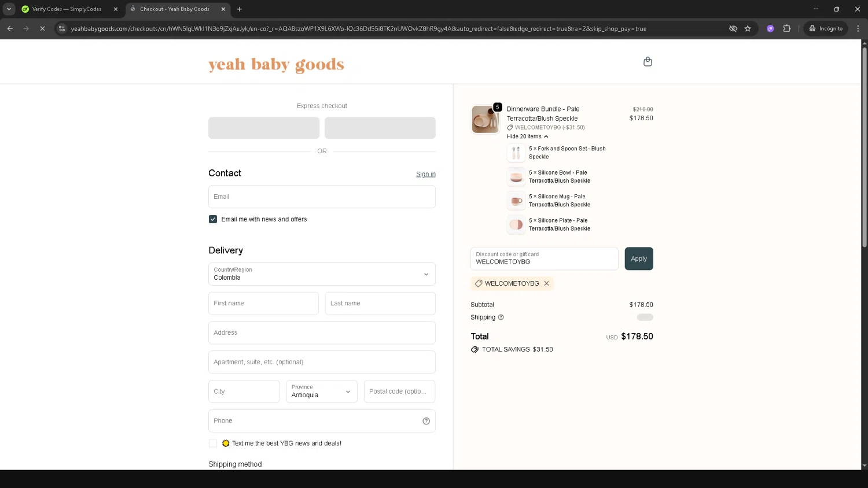This screenshot has height=488, width=868.
Task: Click the yeah baby goods logo
Action: (x=276, y=65)
